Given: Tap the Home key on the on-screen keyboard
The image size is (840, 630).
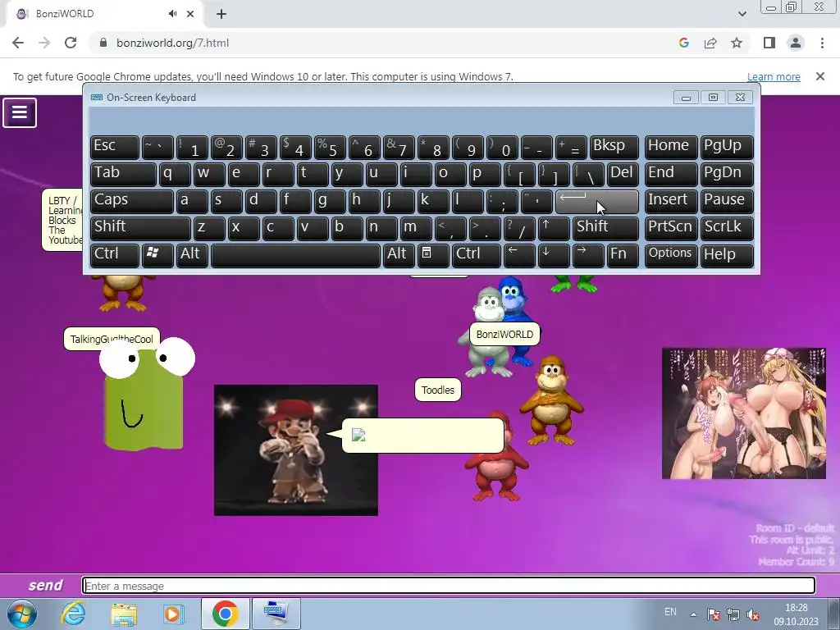Looking at the screenshot, I should (671, 148).
